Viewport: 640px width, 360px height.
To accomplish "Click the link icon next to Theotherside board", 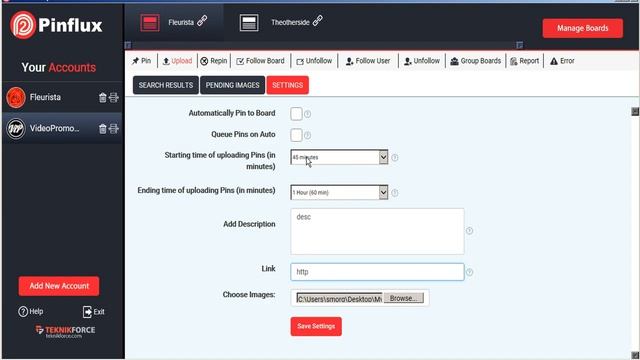I will click(x=318, y=21).
